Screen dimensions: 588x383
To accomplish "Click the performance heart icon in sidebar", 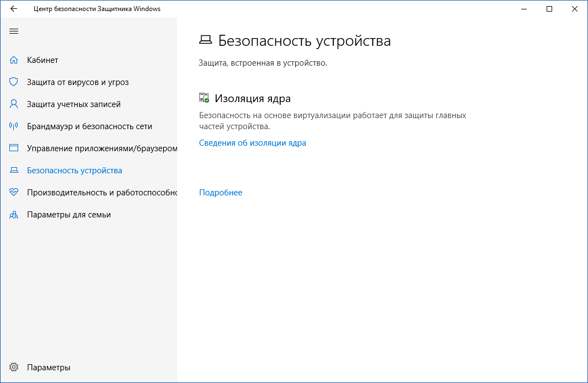I will click(x=13, y=192).
